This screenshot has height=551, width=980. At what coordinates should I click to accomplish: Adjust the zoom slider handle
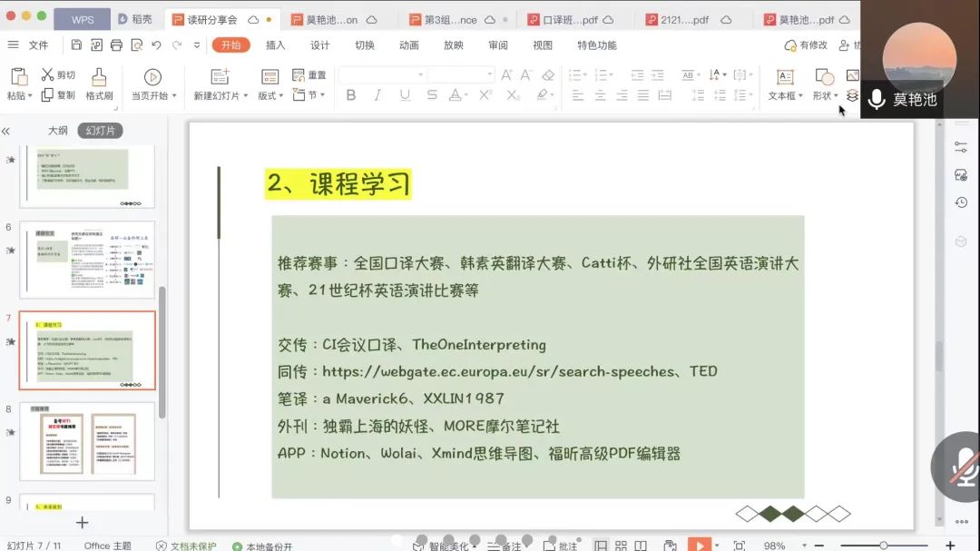(x=883, y=546)
